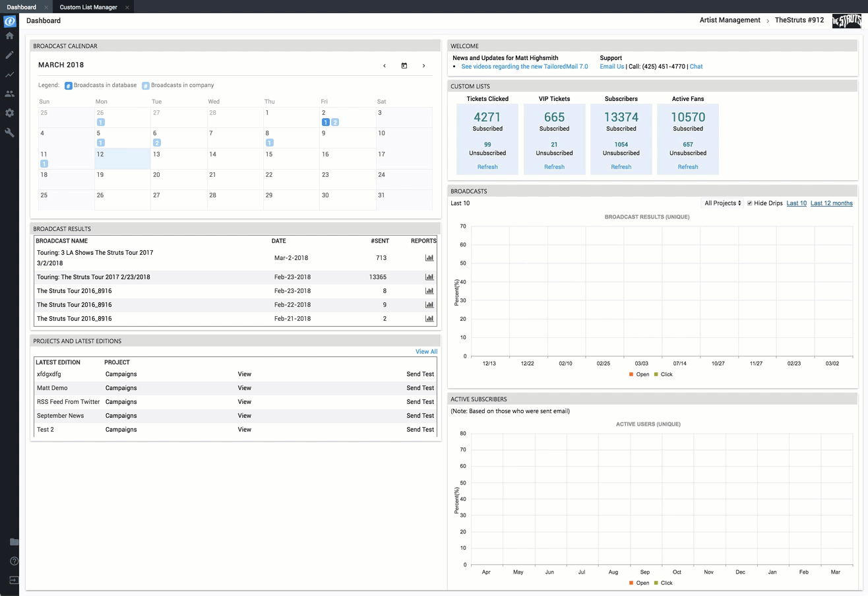Image resolution: width=868 pixels, height=596 pixels.
Task: Switch to the Custom List Manager tab
Action: point(88,7)
